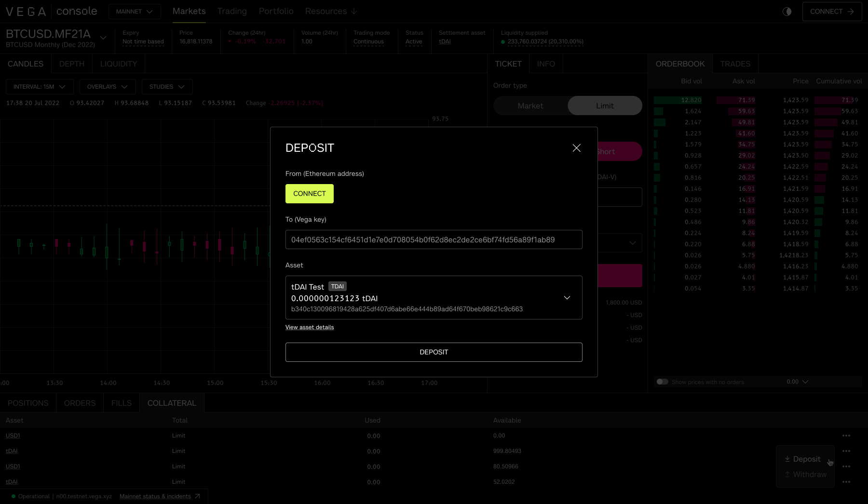The image size is (868, 504).
Task: Click the green CONNECT Ethereum button
Action: click(309, 194)
